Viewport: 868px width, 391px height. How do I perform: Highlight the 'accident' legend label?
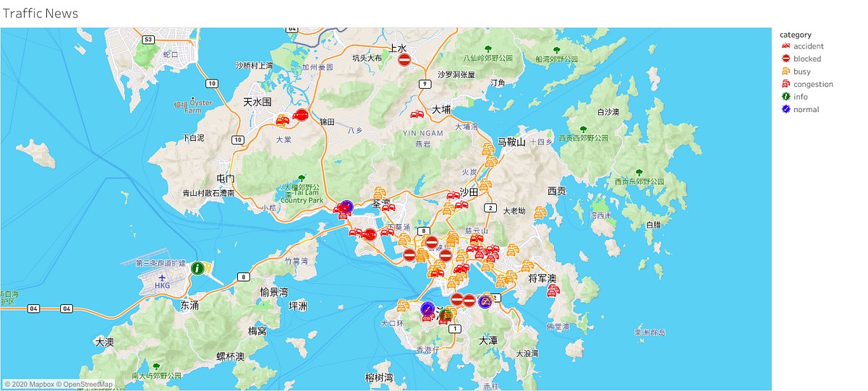pos(809,46)
